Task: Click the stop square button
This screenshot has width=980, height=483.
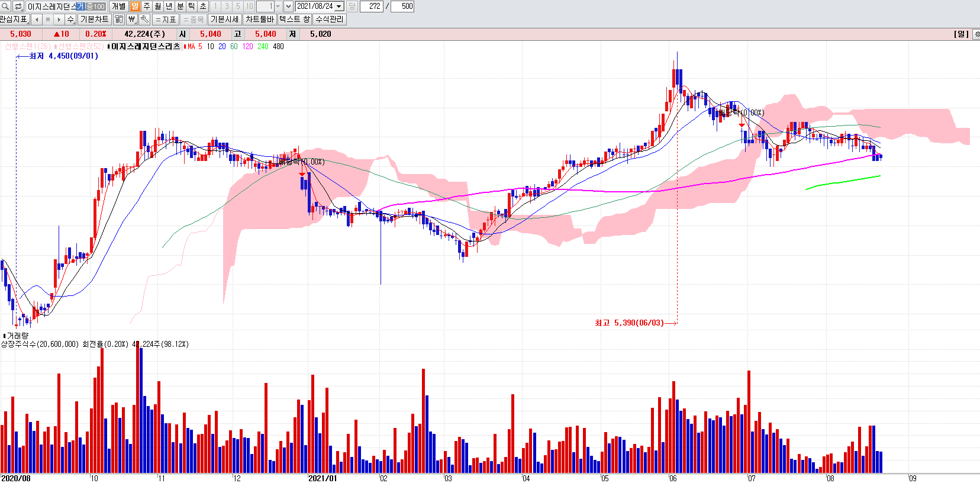Action: [48, 19]
